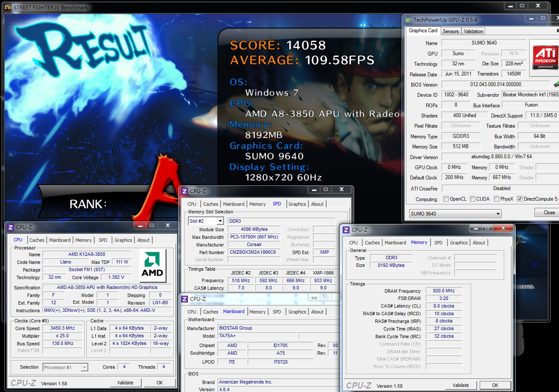Click the Corsair manufacturer field
The height and width of the screenshot is (392, 559).
tap(254, 244)
